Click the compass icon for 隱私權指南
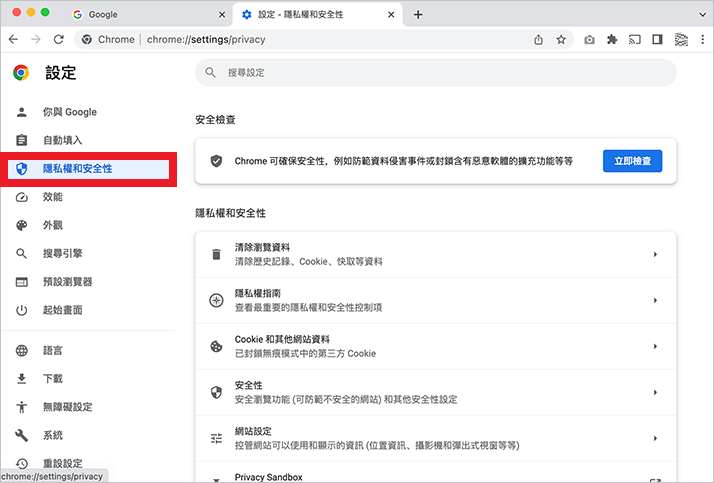Screen dimensions: 714x483 [x=216, y=300]
